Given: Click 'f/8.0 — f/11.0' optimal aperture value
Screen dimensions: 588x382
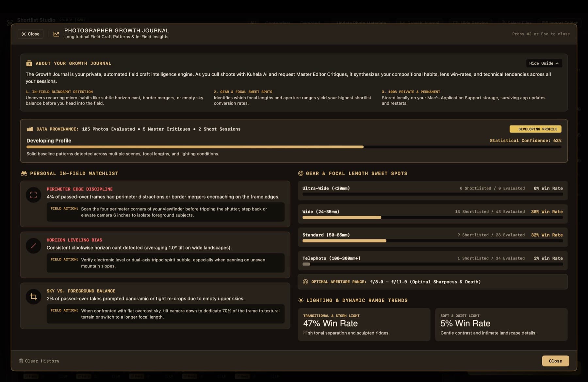Looking at the screenshot, I should click(388, 282).
